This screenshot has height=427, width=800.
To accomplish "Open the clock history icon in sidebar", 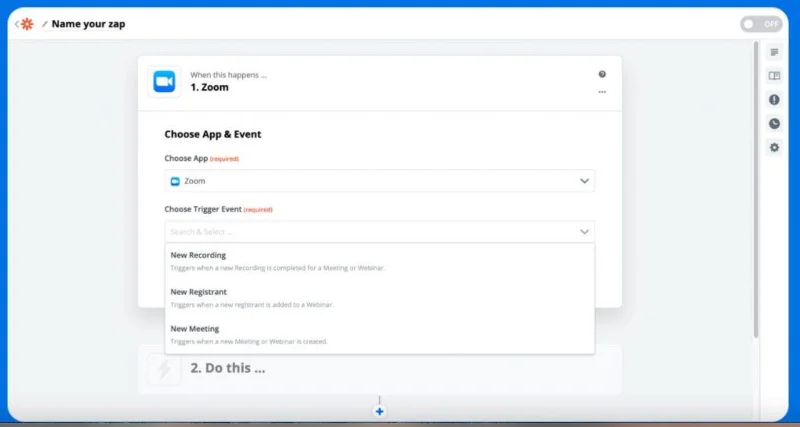I will tap(774, 123).
